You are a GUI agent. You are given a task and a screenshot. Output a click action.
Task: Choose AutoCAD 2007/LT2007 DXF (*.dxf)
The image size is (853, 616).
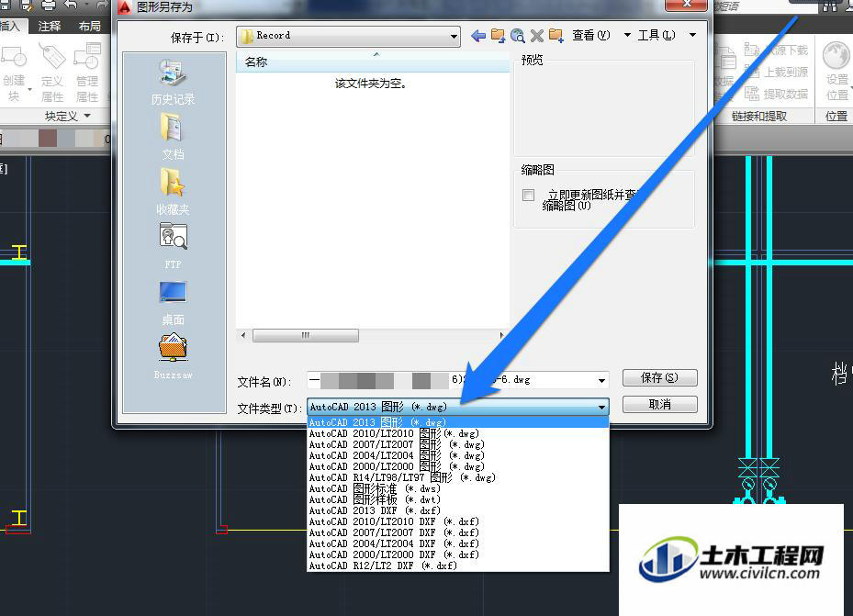(458, 532)
